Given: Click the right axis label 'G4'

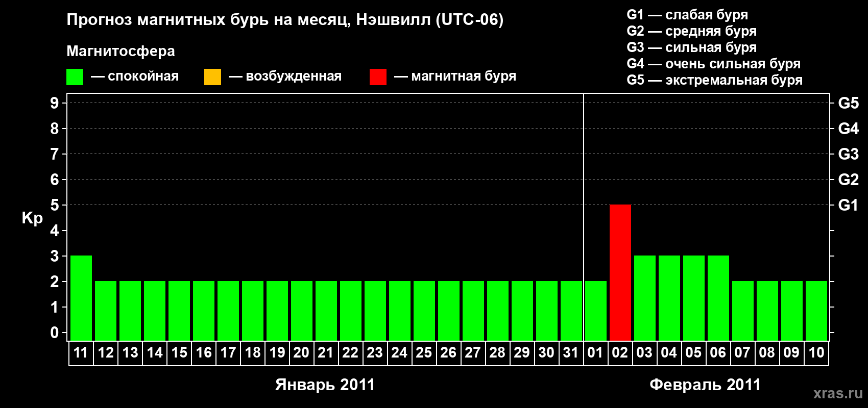Looking at the screenshot, I should point(849,129).
